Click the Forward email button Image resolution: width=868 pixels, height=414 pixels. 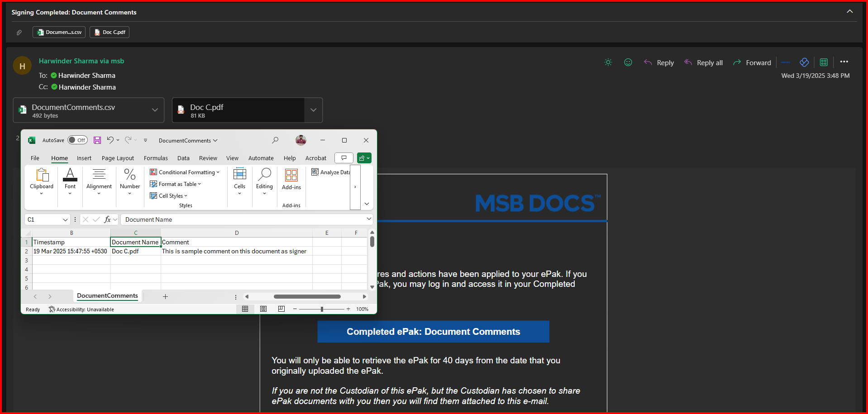click(752, 63)
